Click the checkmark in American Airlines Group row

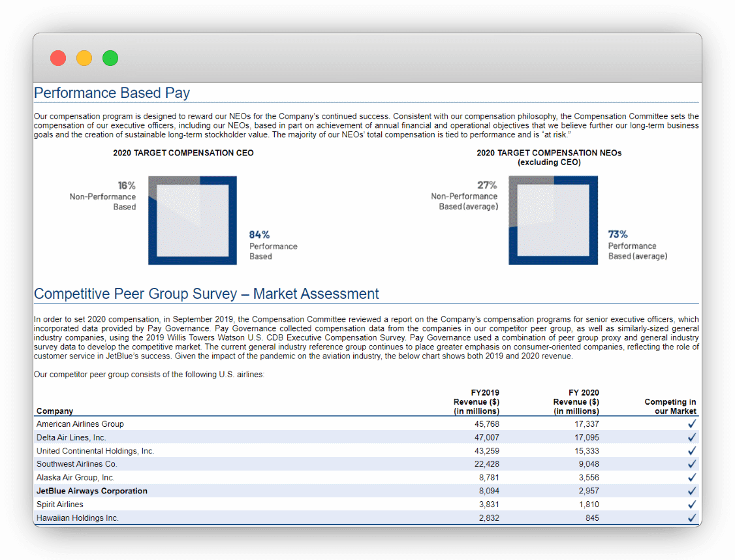click(x=692, y=424)
